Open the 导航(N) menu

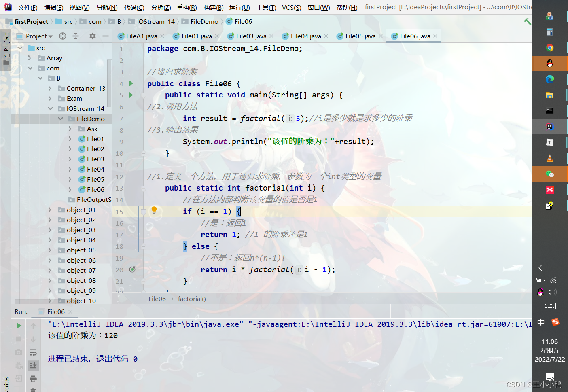107,7
